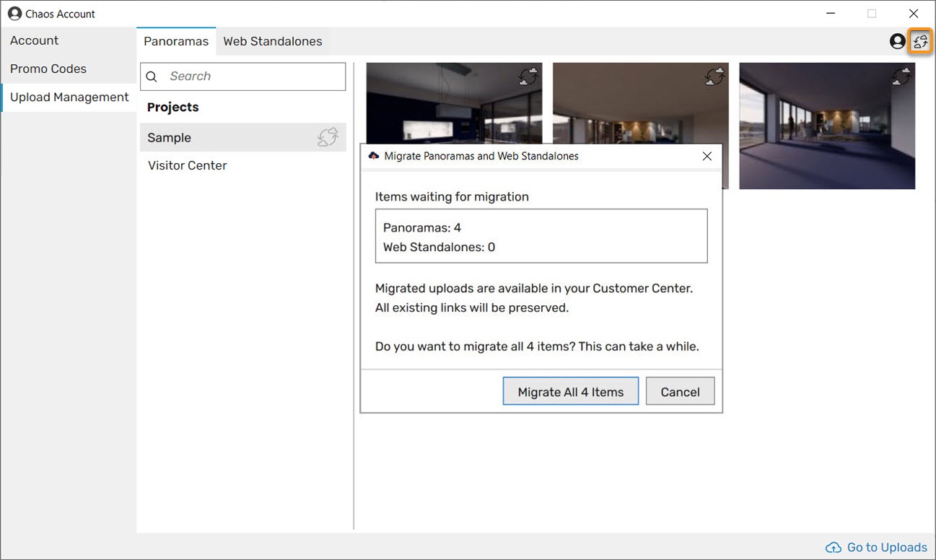Click migrate icon on first panorama thumbnail
This screenshot has width=936, height=560.
[528, 76]
